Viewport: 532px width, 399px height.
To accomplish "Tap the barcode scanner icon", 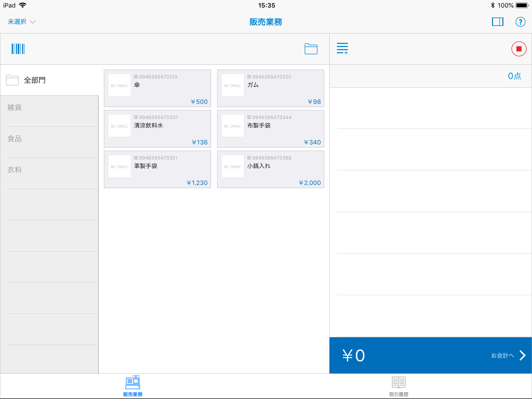I will point(18,49).
